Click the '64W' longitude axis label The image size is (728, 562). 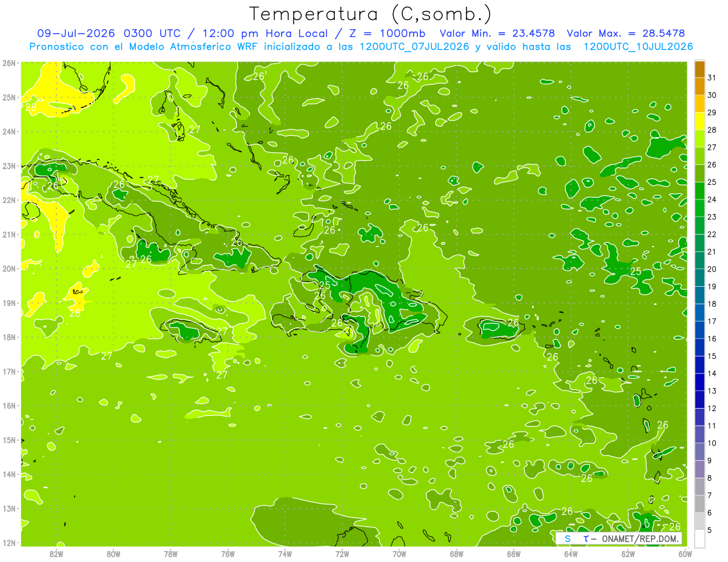[x=571, y=553]
